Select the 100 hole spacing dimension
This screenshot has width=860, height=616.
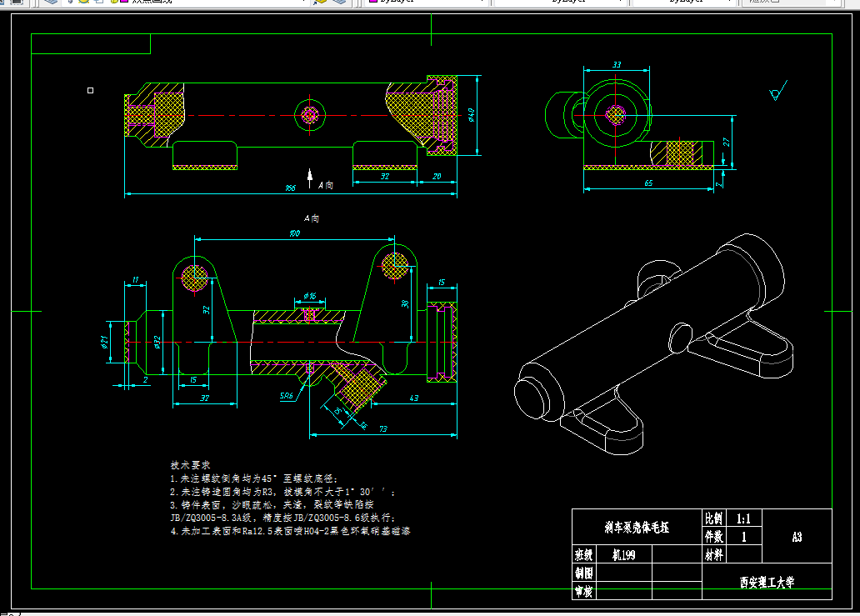[x=294, y=233]
